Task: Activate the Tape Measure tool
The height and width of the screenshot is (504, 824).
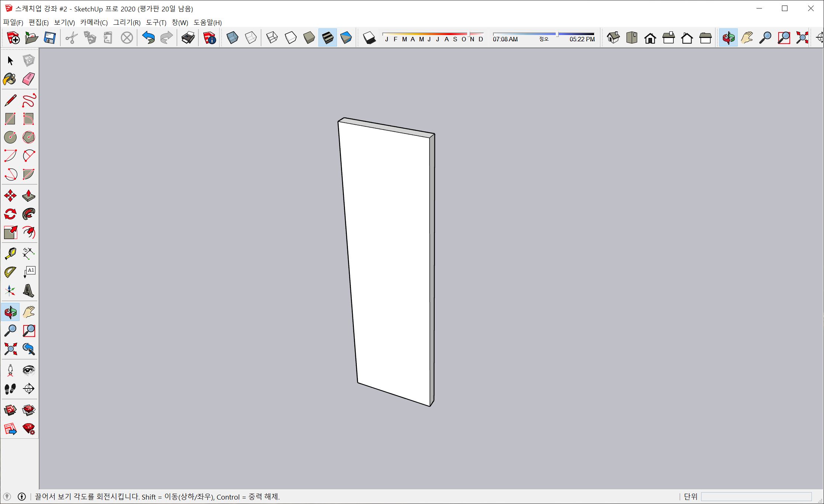Action: coord(10,253)
